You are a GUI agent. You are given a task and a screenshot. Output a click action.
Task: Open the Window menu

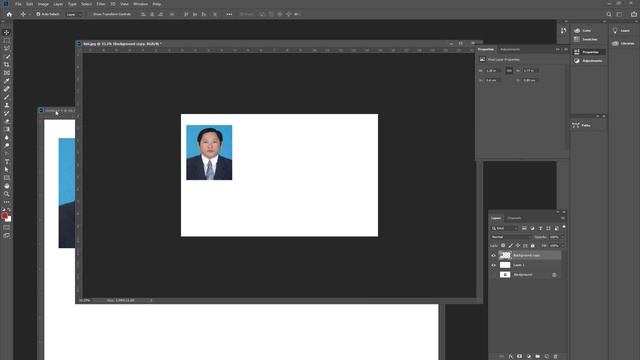[x=140, y=4]
